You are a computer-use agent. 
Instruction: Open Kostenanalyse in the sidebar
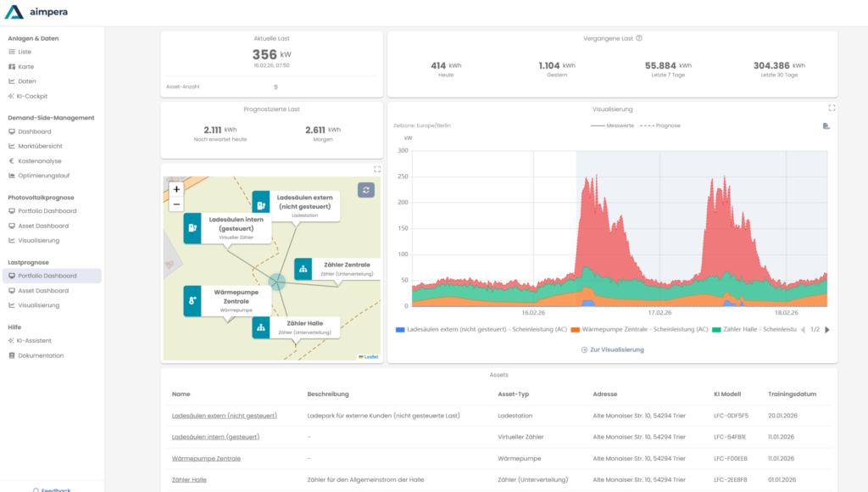40,160
